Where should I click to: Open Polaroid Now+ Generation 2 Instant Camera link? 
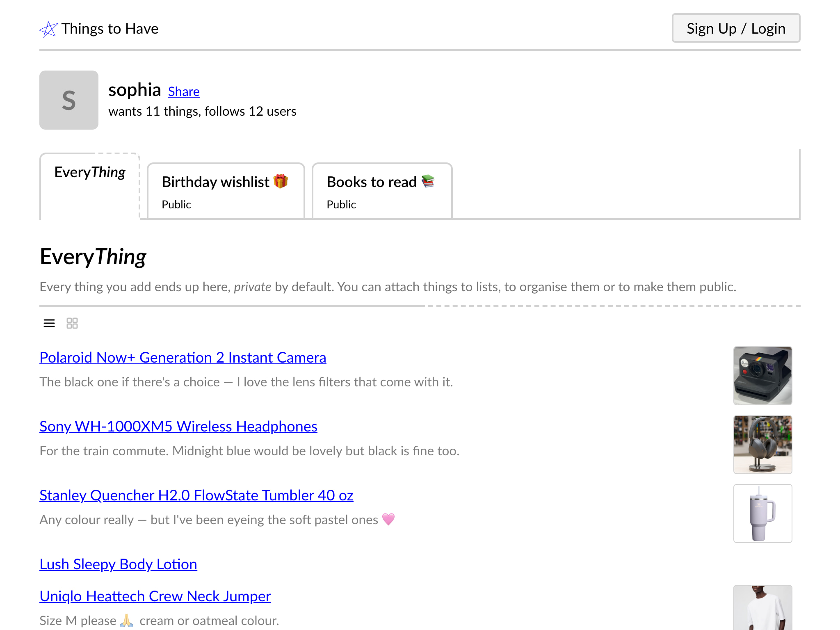[x=183, y=358]
